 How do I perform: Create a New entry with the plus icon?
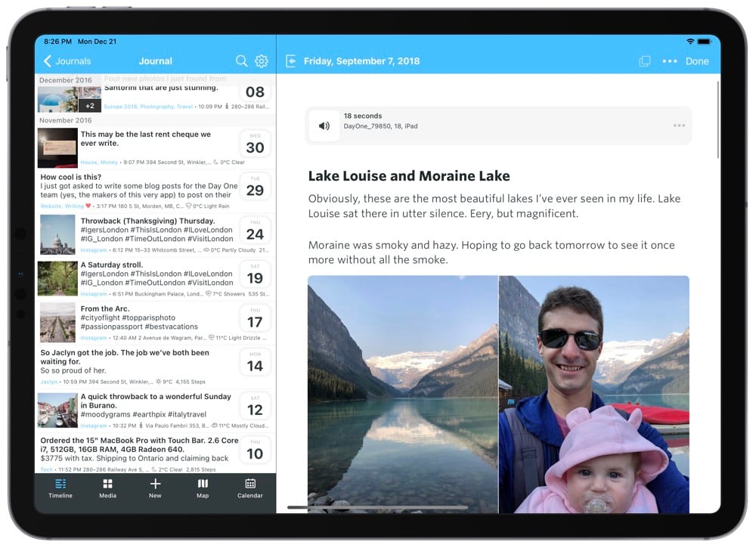(155, 488)
